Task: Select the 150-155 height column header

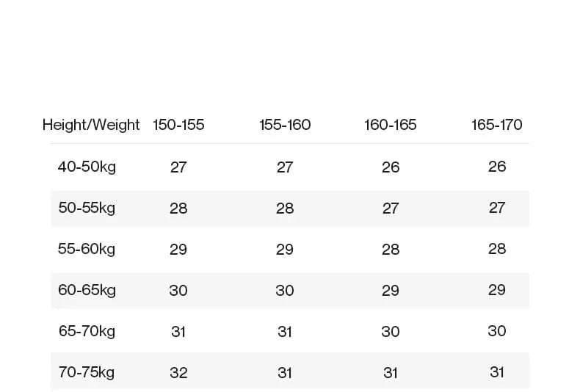Action: coord(178,125)
